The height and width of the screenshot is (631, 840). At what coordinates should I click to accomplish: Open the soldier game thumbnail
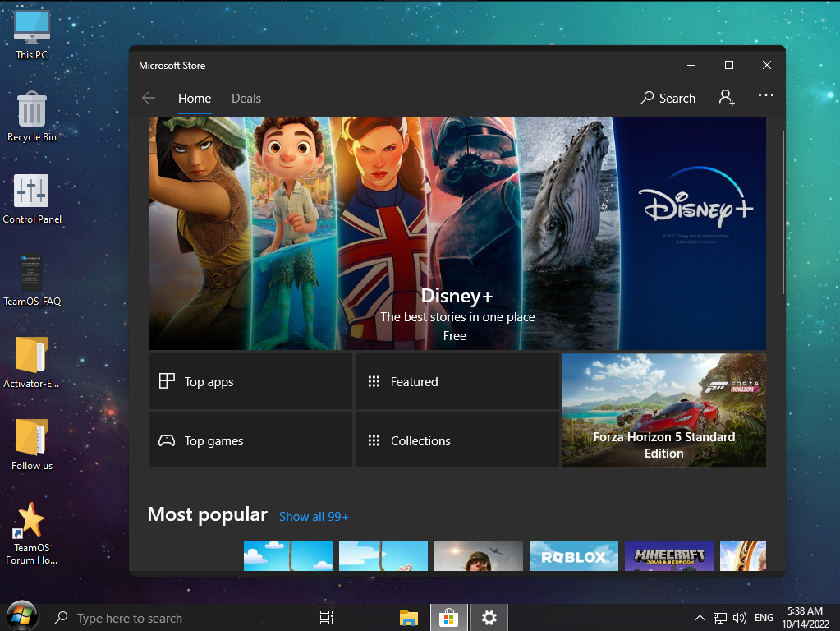[x=479, y=556]
